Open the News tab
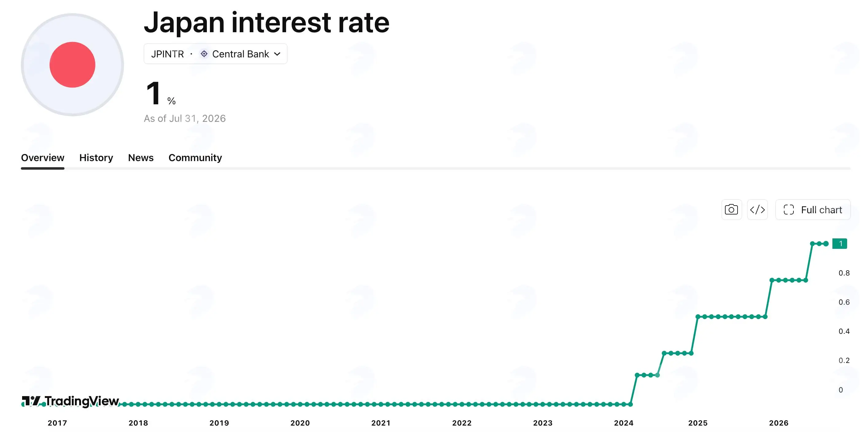 [x=141, y=158]
